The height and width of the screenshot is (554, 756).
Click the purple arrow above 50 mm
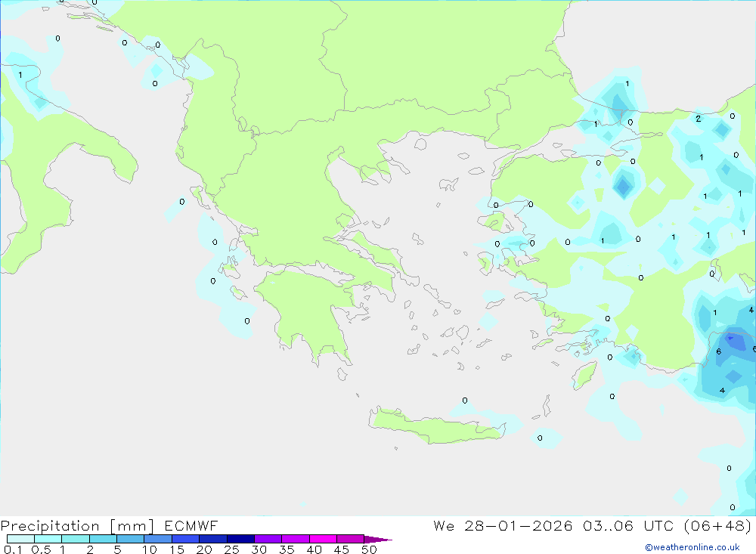[x=377, y=539]
